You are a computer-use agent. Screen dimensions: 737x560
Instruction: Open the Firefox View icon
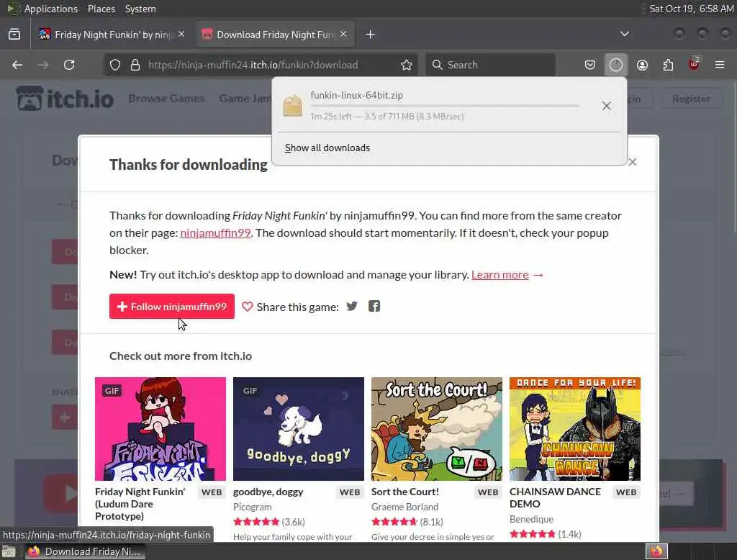(x=14, y=35)
